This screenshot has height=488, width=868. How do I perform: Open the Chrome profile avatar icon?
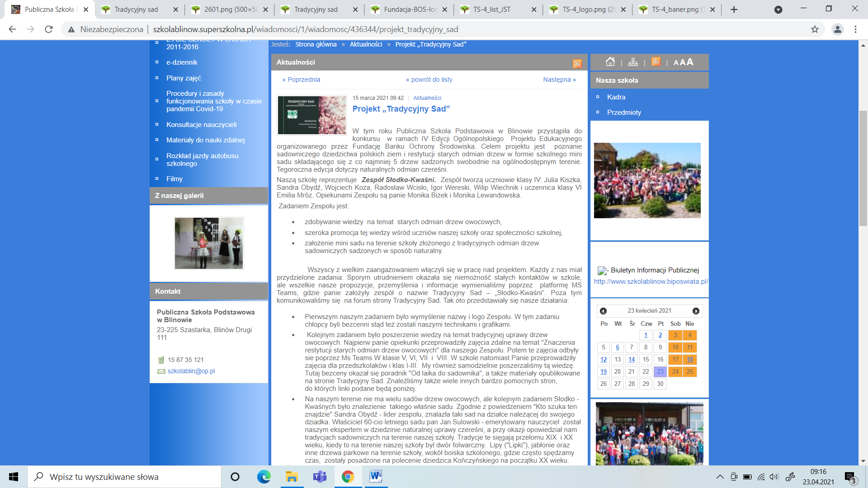coord(837,29)
